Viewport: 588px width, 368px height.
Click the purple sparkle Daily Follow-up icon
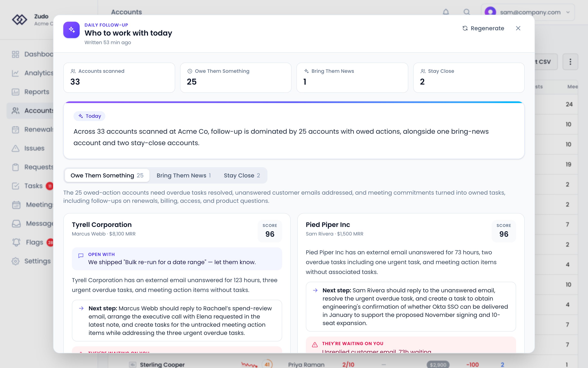(x=71, y=30)
